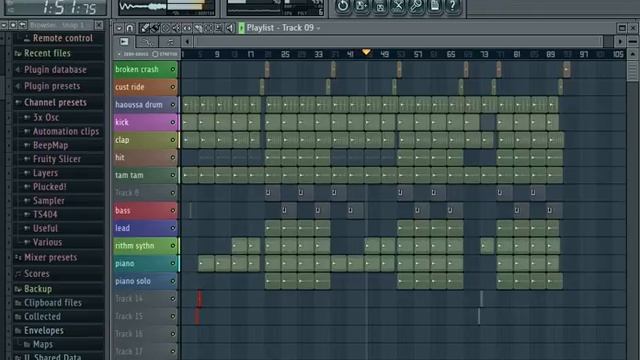Screen dimensions: 640x360
Task: Click the zoom-out minus button
Action: pos(633,41)
